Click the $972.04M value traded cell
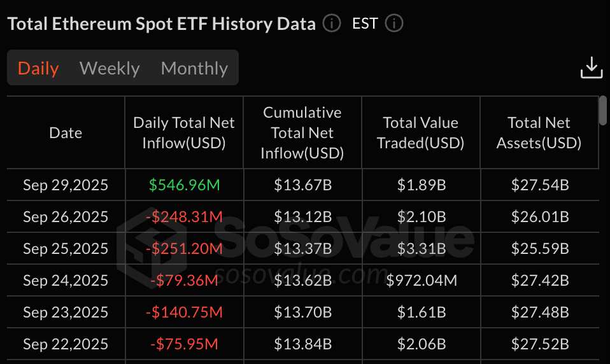The image size is (610, 364). point(420,281)
